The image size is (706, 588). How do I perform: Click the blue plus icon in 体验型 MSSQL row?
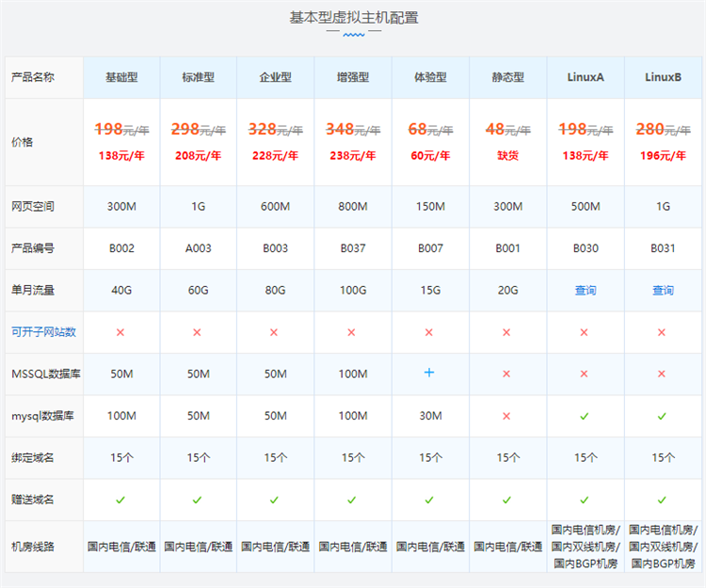[x=429, y=373]
